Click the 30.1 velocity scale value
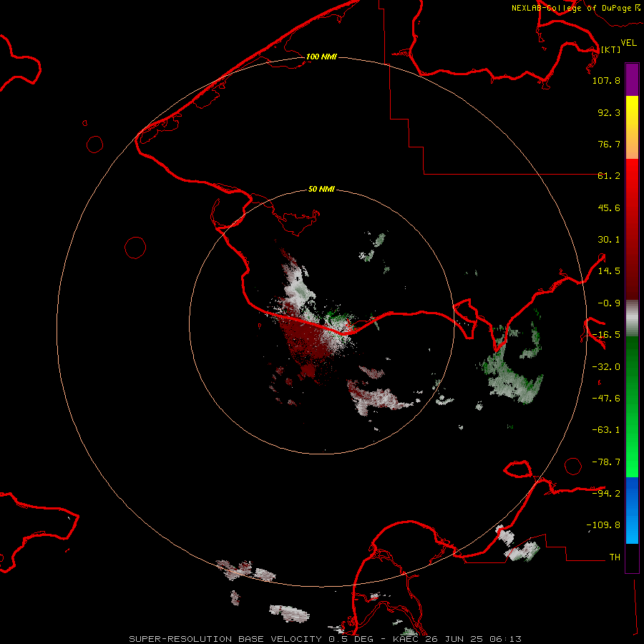This screenshot has height=644, width=644. [x=609, y=240]
